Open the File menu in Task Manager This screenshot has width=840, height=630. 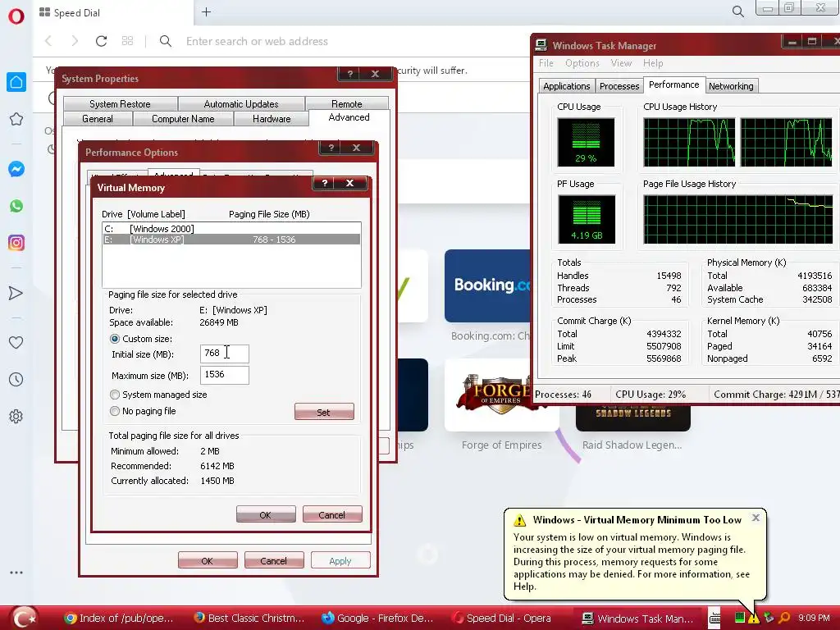coord(546,63)
